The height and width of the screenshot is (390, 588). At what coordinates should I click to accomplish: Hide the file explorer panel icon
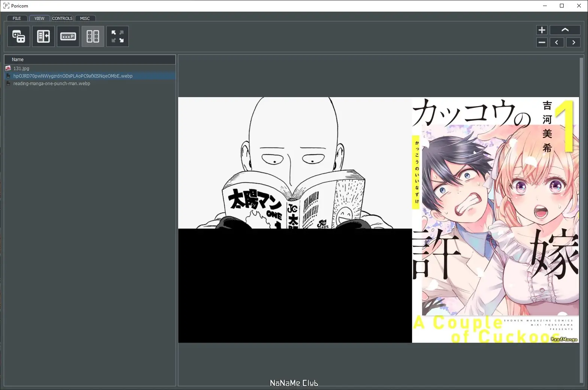43,36
